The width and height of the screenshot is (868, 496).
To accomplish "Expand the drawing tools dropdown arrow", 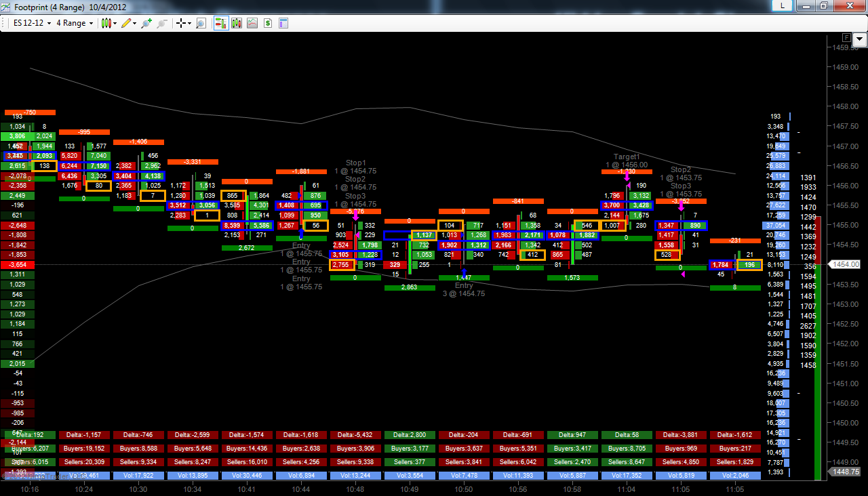I will click(x=135, y=23).
